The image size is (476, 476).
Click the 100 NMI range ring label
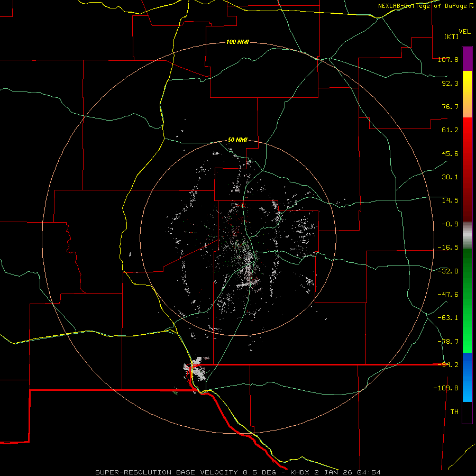click(x=237, y=42)
